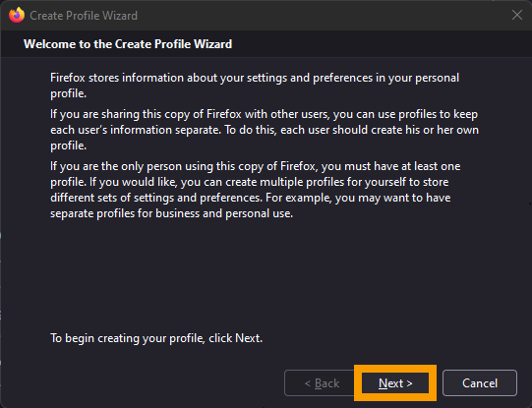Click the line starting "If you are sharing"

click(264, 114)
